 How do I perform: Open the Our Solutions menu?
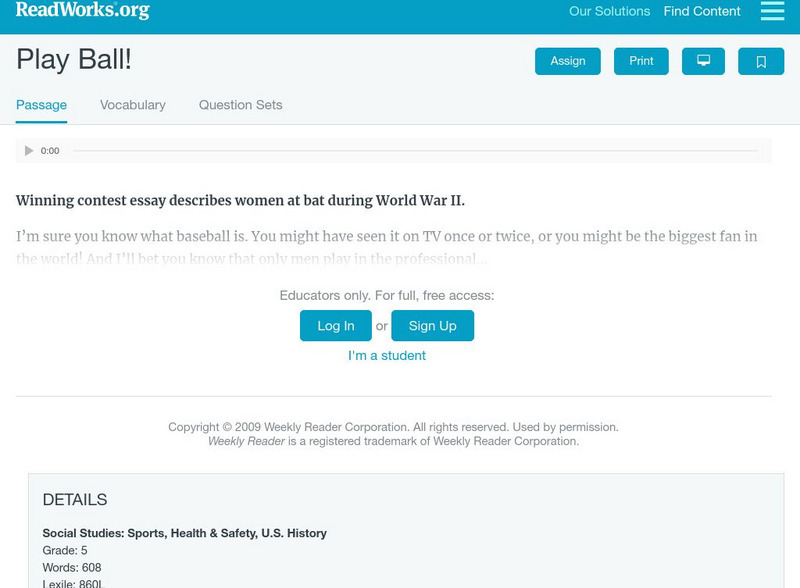pos(609,12)
